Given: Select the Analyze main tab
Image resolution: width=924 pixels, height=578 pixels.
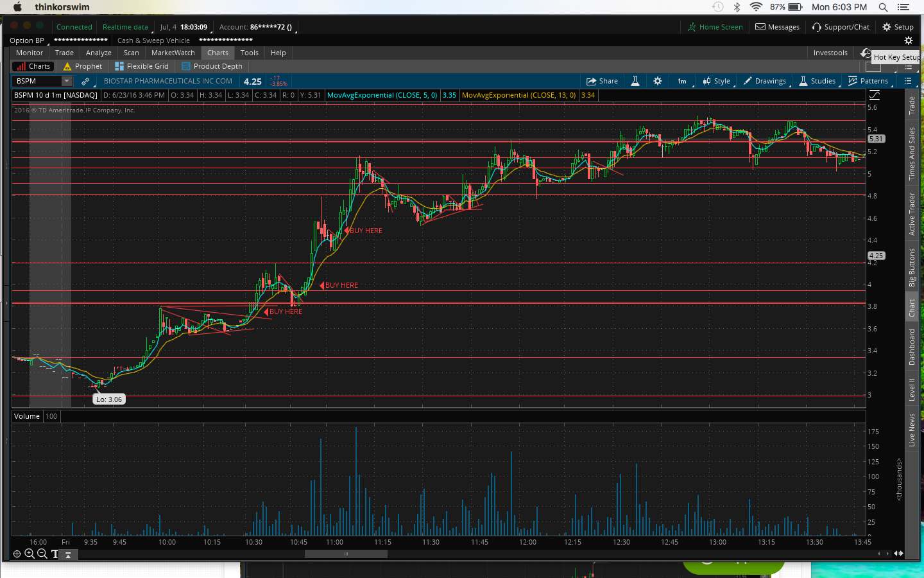Looking at the screenshot, I should click(x=99, y=53).
